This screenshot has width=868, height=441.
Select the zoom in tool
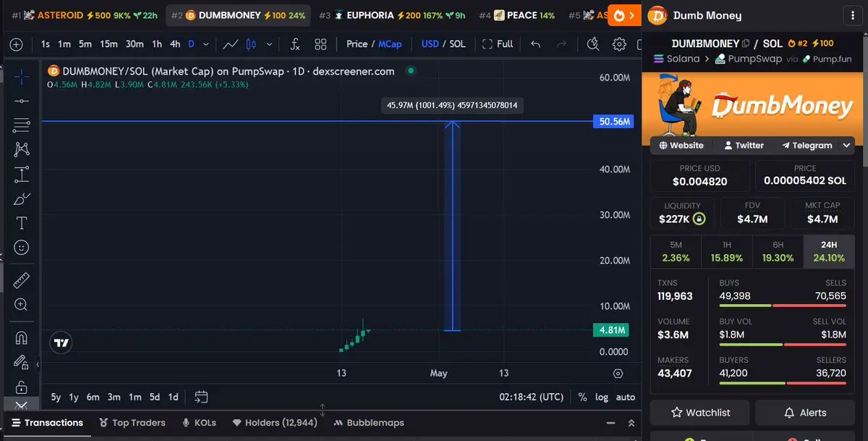(22, 304)
